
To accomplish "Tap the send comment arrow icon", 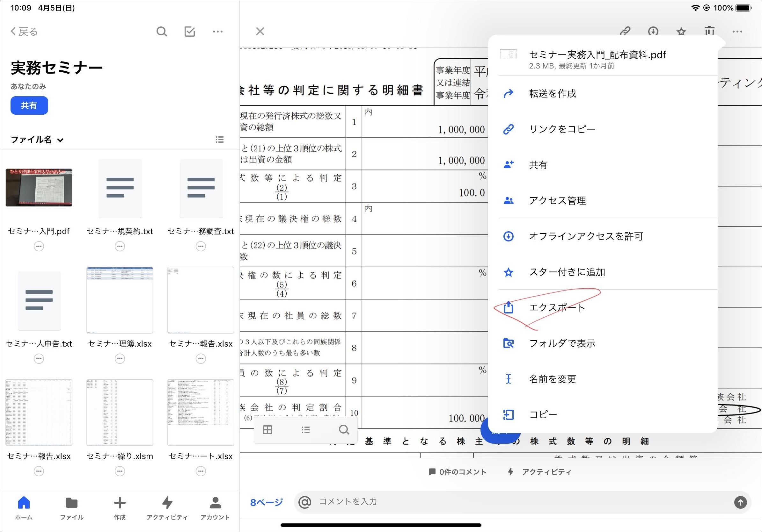I will click(x=740, y=502).
